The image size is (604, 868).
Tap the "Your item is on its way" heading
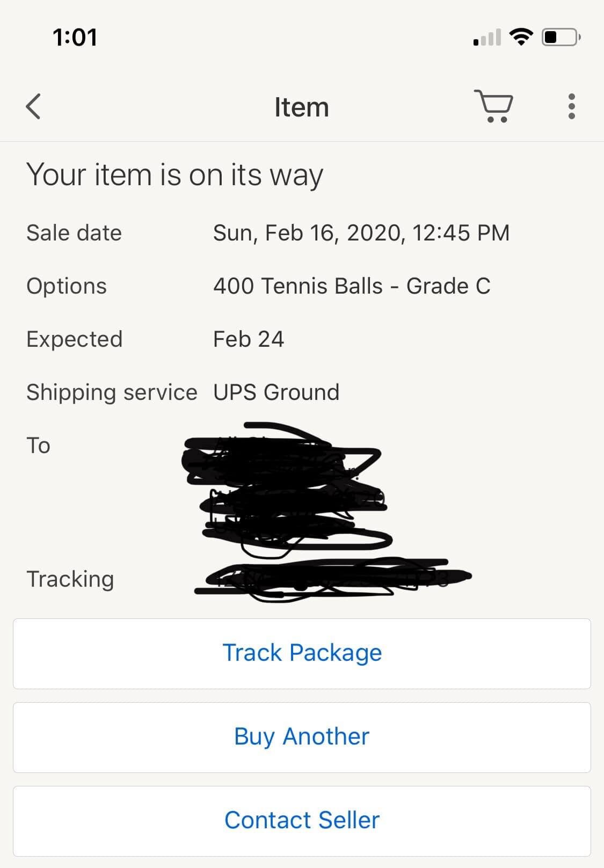174,175
